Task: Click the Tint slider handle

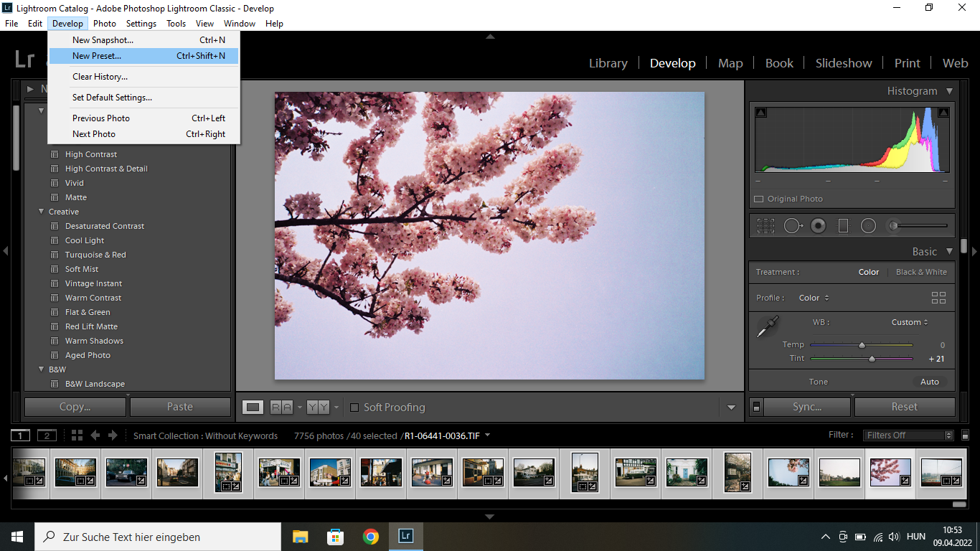Action: (872, 358)
